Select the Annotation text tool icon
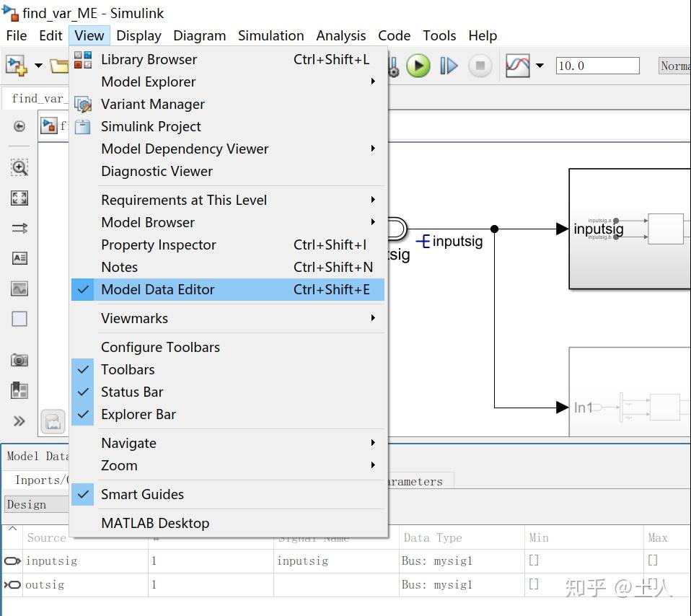The image size is (691, 616). (19, 258)
